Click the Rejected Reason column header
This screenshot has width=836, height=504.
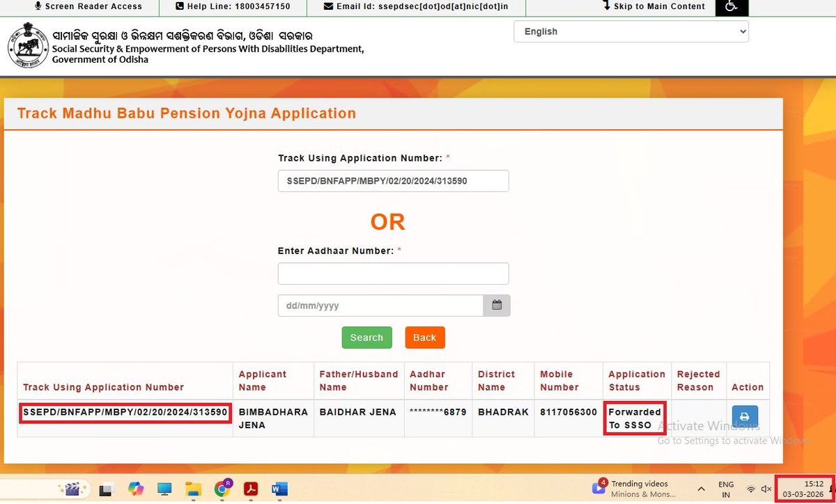(x=698, y=381)
